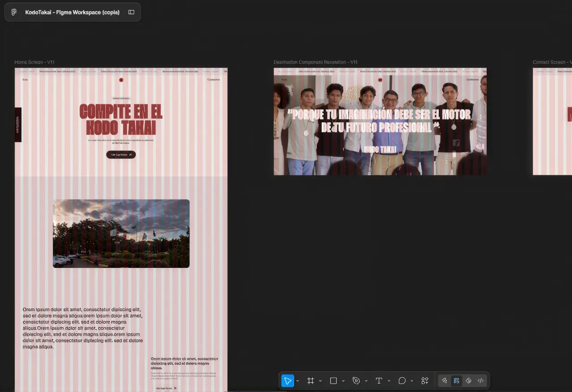This screenshot has width=572, height=392.
Task: Select the Destination Component Revelation - V11 frame label
Action: tap(315, 62)
